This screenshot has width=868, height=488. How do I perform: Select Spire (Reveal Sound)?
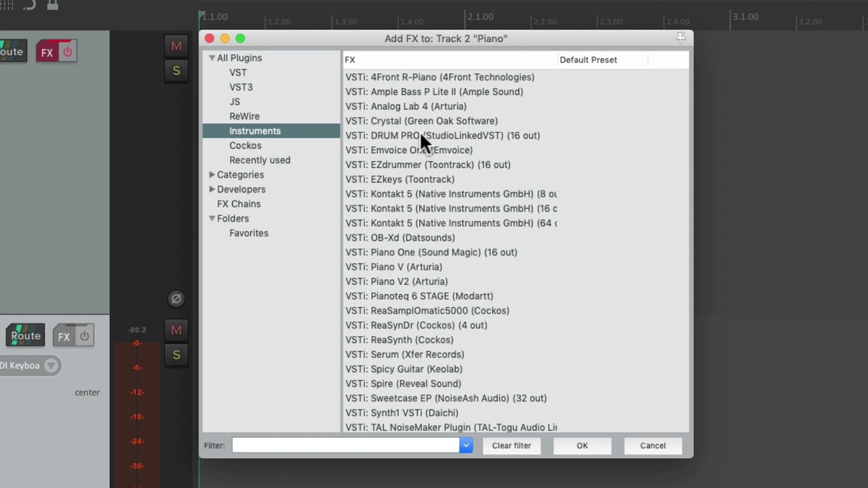click(x=403, y=384)
